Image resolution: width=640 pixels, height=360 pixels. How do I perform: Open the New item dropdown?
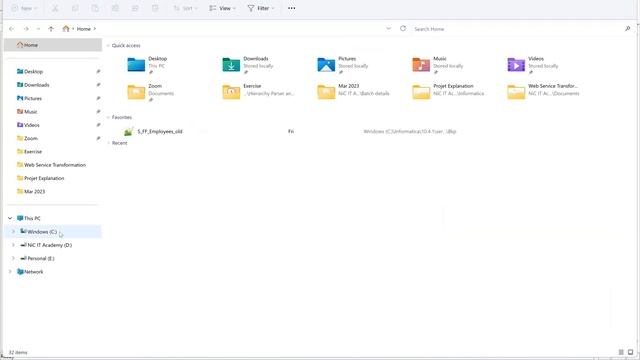24,8
